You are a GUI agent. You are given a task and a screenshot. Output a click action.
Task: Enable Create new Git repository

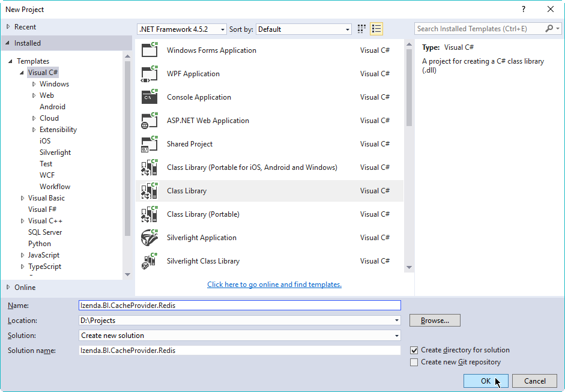(x=414, y=362)
